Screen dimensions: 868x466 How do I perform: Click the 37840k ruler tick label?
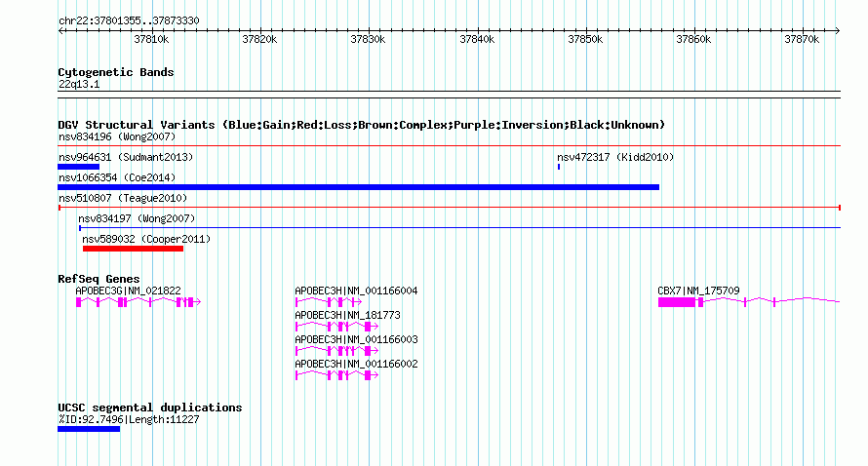click(x=477, y=39)
